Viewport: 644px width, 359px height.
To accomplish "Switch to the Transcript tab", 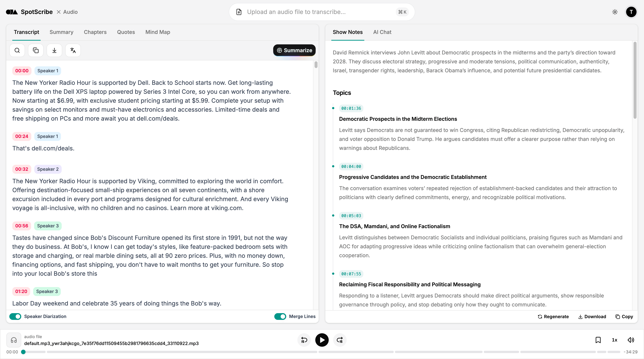I will tap(26, 32).
